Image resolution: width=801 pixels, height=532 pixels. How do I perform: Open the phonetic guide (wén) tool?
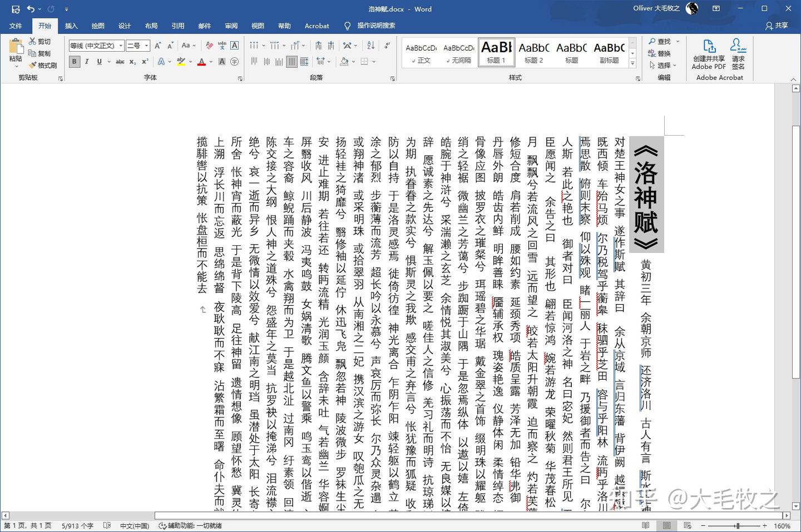pos(222,46)
